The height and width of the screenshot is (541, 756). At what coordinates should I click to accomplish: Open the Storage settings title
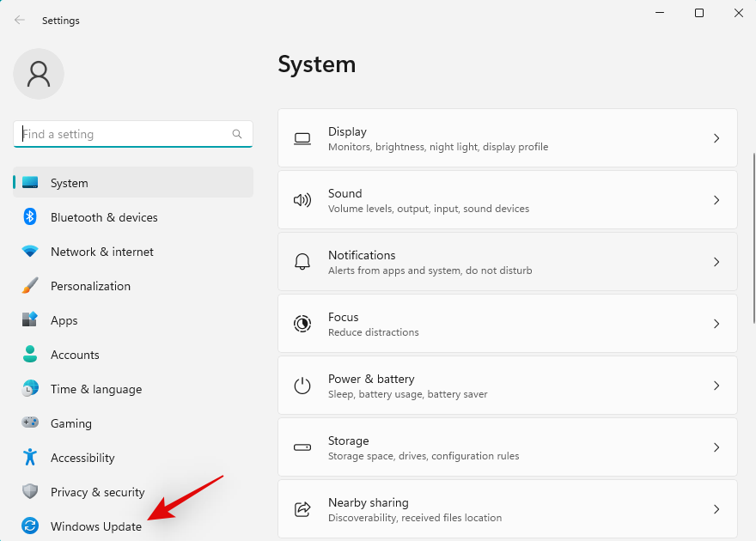[x=348, y=441]
